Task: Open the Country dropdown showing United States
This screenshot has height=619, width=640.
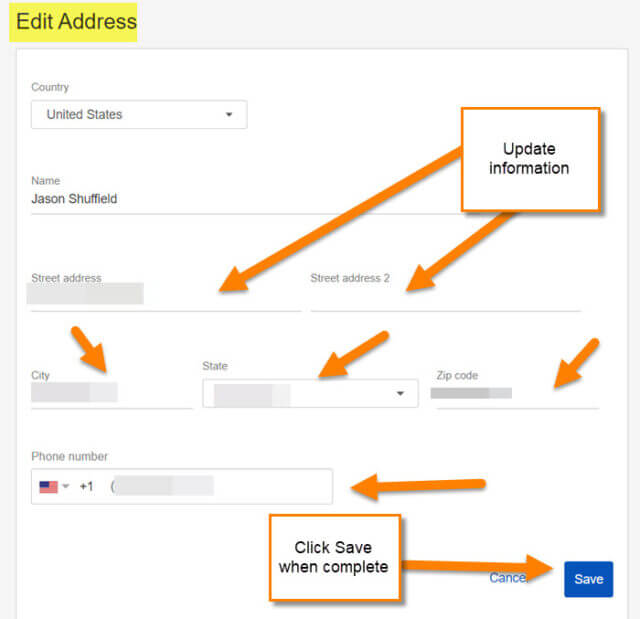Action: click(x=139, y=115)
